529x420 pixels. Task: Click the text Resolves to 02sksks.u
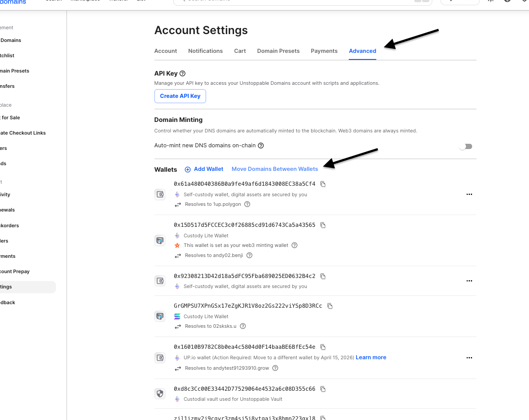pos(211,326)
